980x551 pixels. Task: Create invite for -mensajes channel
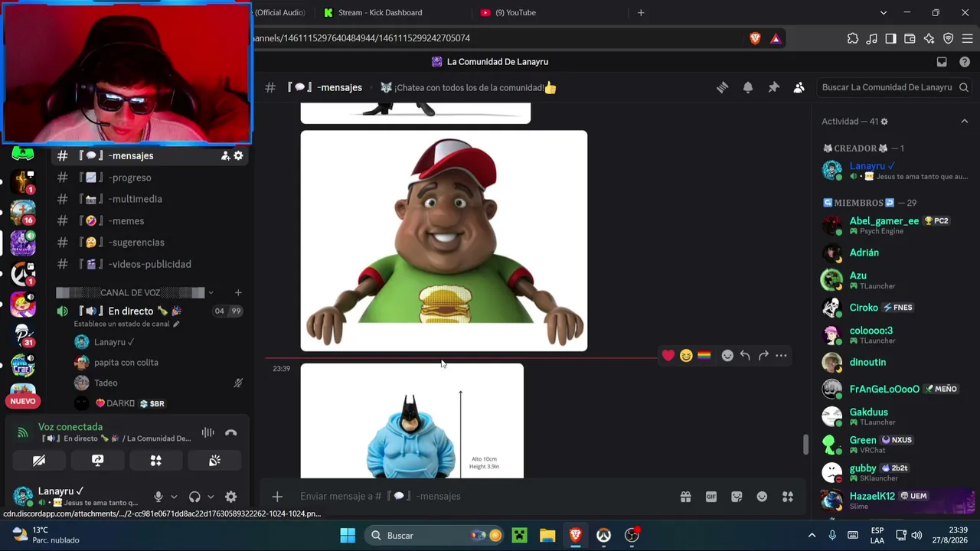click(x=225, y=155)
